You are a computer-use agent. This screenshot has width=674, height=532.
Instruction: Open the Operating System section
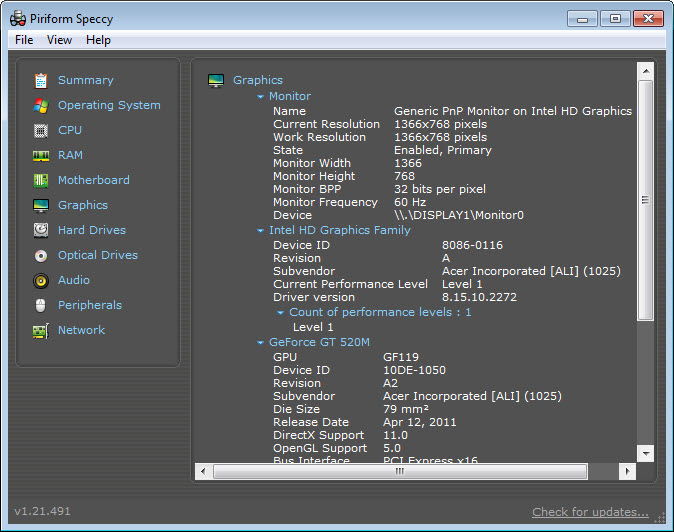(109, 105)
